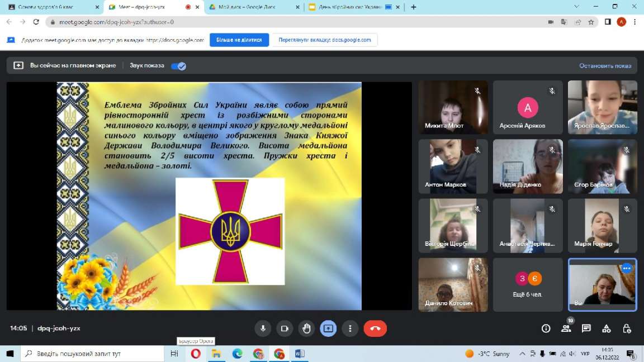Click the Windows taskbar search box

[92, 354]
